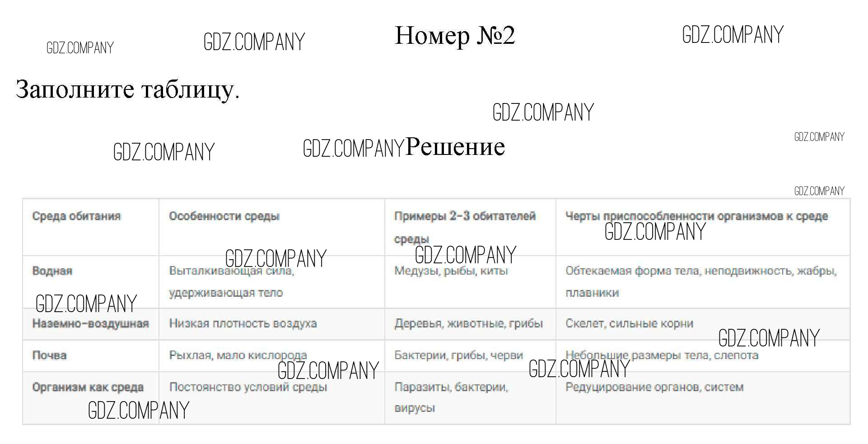Click the "Паразиты, бактерии, вирусы" cell
The image size is (868, 444).
451,397
